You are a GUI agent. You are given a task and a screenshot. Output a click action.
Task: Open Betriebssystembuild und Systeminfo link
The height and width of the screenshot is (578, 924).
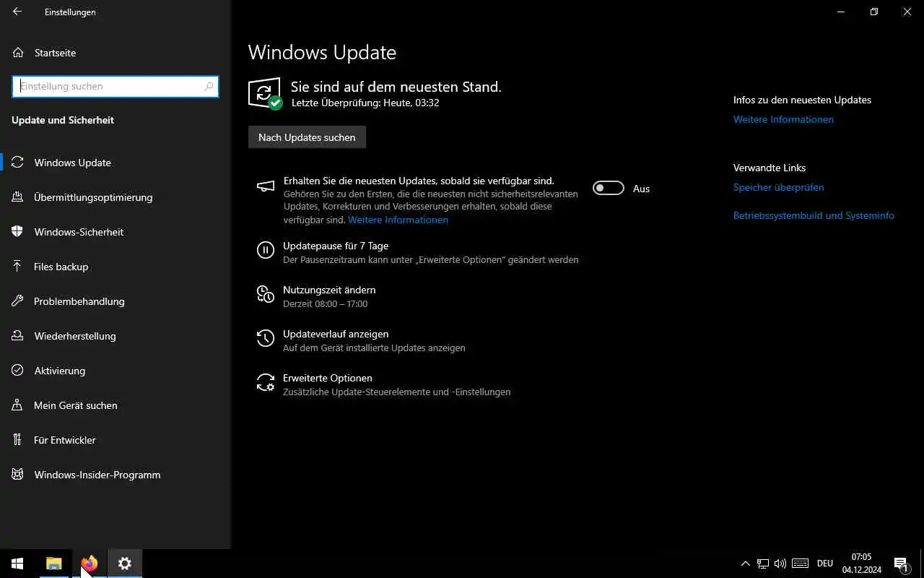click(814, 215)
